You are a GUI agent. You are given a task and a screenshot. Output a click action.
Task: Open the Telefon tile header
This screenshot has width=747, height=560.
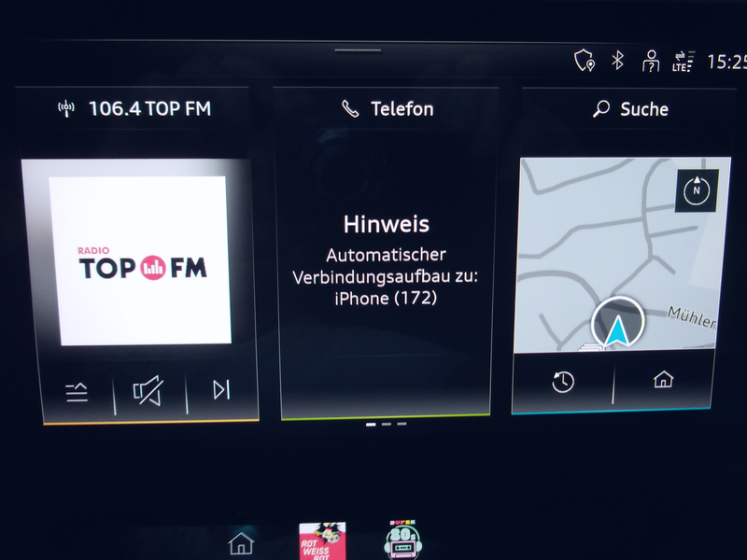[388, 109]
